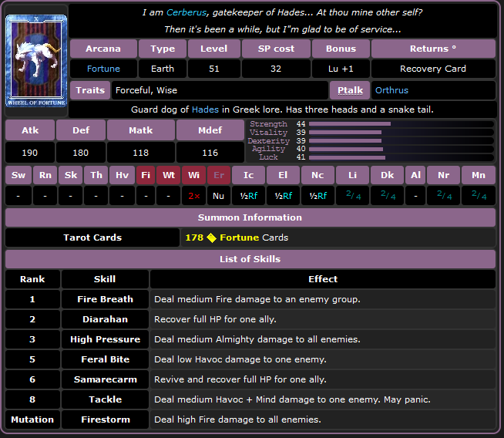The image size is (504, 438).
Task: Click the Sw resistance header
Action: [x=18, y=175]
